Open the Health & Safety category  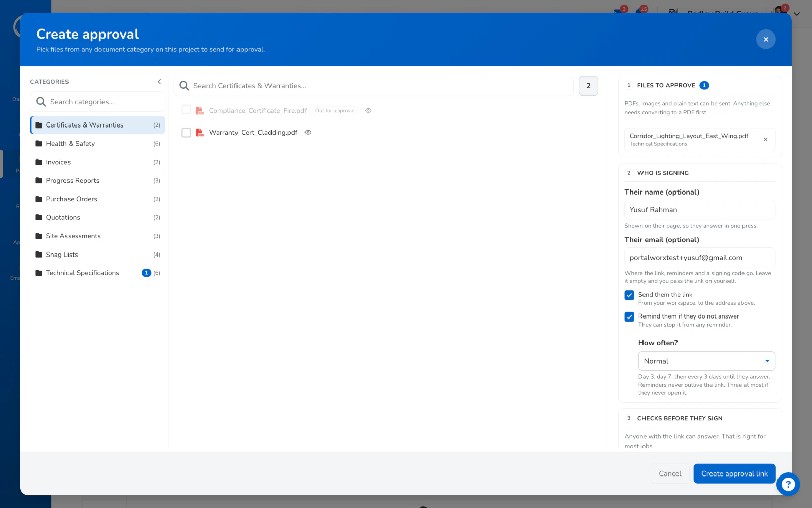click(98, 144)
